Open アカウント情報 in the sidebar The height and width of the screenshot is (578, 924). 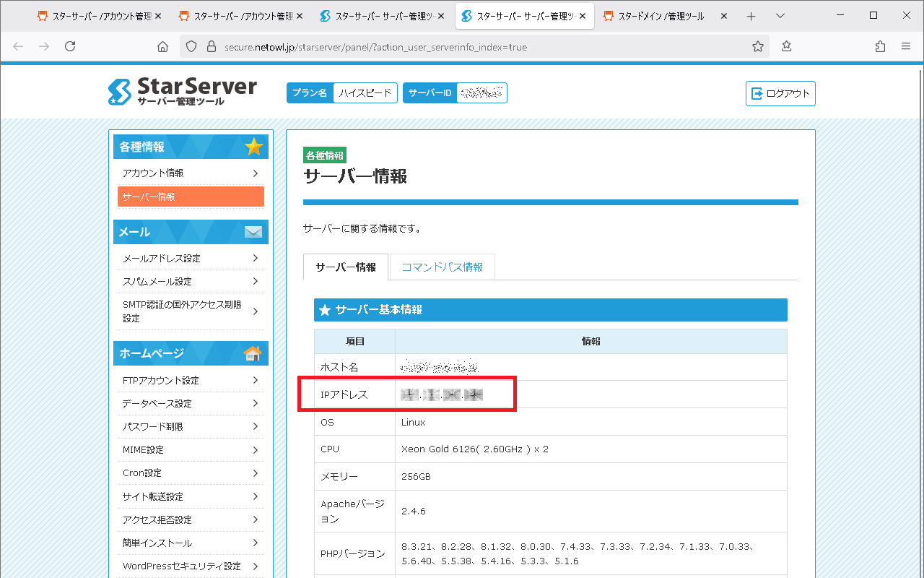(190, 173)
